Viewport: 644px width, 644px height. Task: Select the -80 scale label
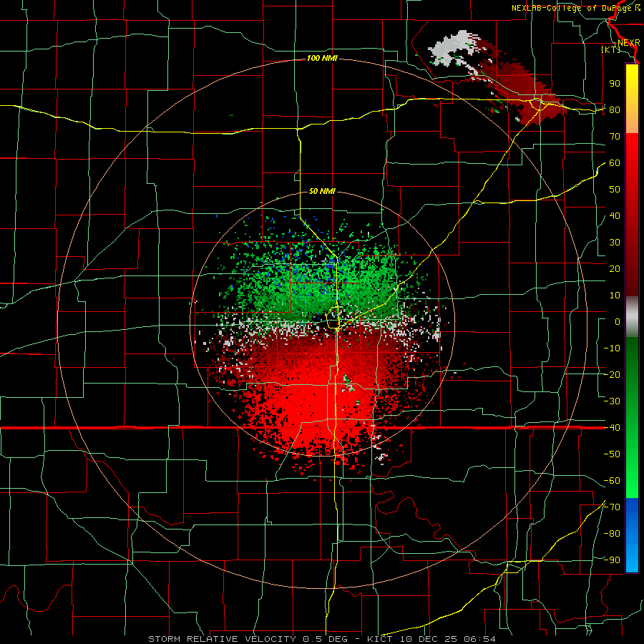[612, 534]
